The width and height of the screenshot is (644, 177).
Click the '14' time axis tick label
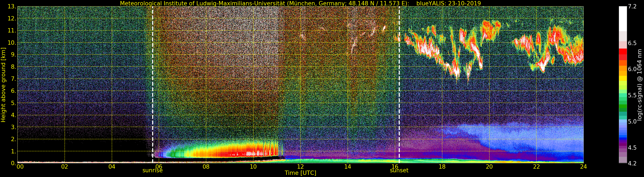tap(347, 166)
